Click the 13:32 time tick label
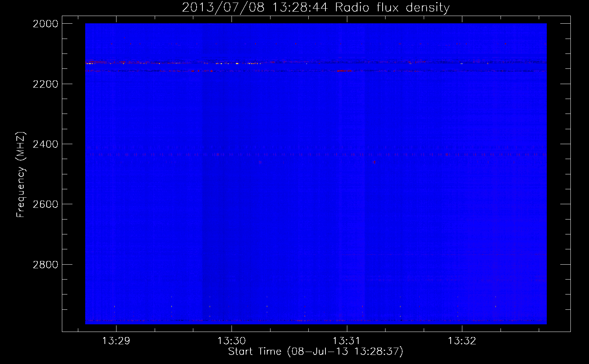The image size is (589, 364). (x=462, y=341)
